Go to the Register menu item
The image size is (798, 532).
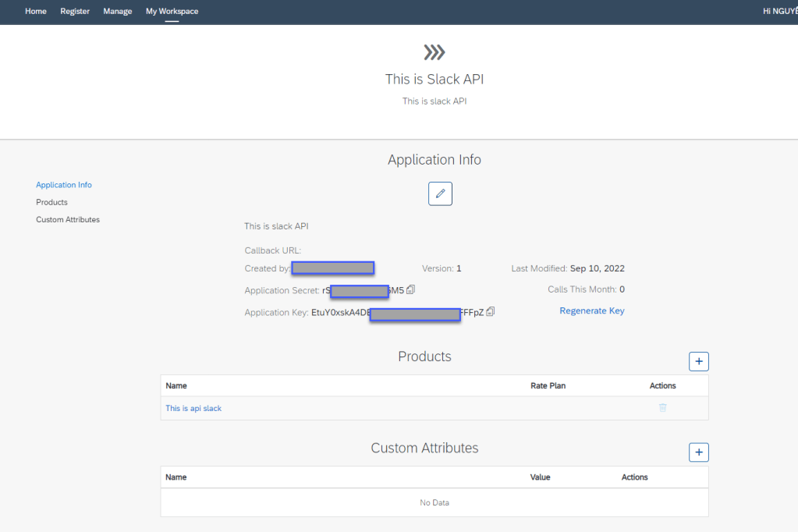(x=75, y=12)
